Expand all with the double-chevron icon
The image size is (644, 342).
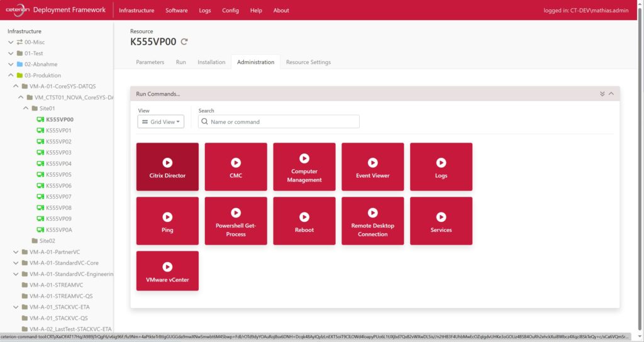(602, 94)
